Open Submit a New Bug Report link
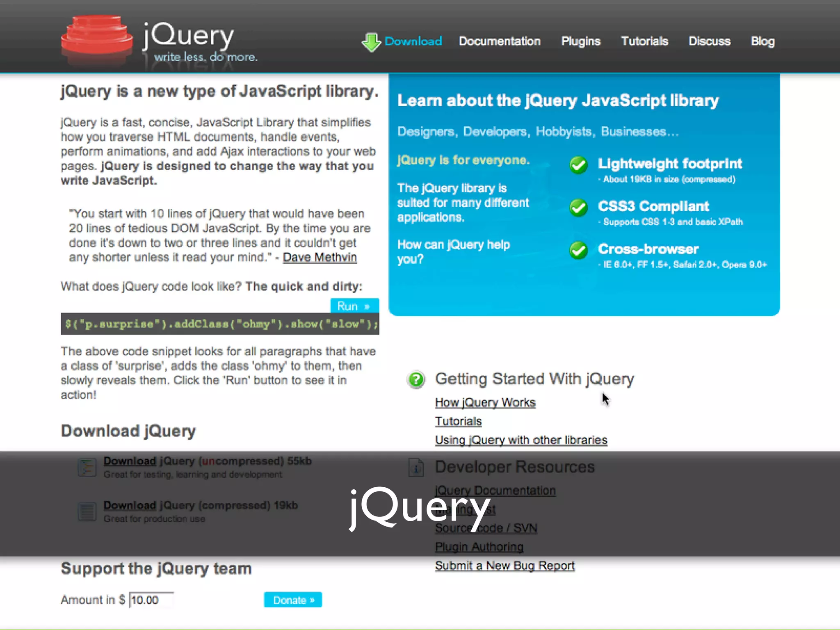Viewport: 840px width, 630px height. point(505,566)
